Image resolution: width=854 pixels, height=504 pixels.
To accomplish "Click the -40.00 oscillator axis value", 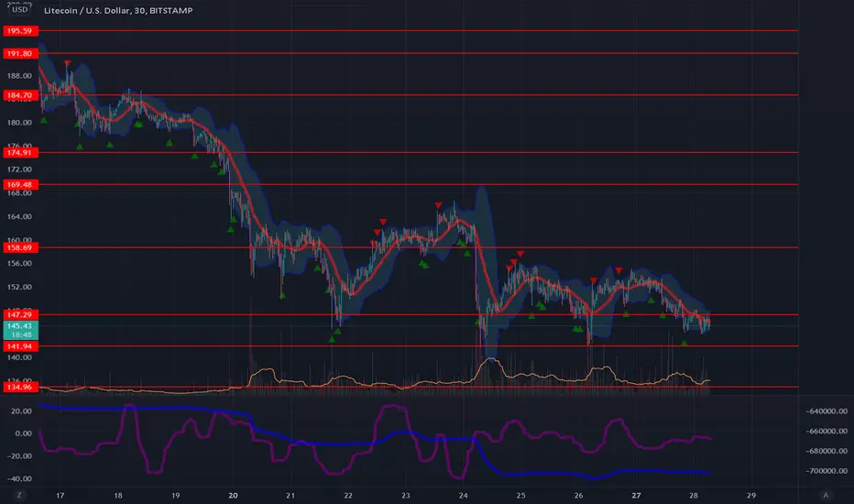I will point(19,478).
